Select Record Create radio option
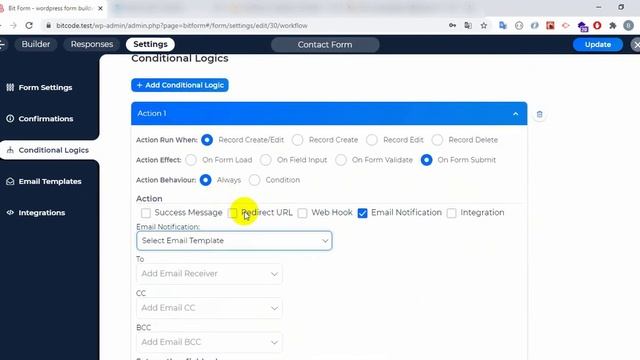640x360 pixels. point(298,140)
